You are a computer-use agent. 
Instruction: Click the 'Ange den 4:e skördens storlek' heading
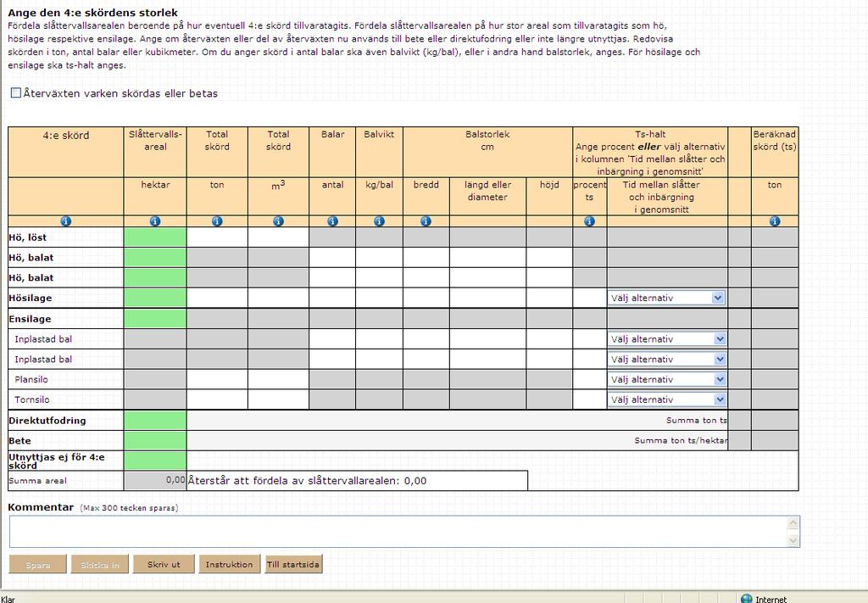click(x=93, y=12)
